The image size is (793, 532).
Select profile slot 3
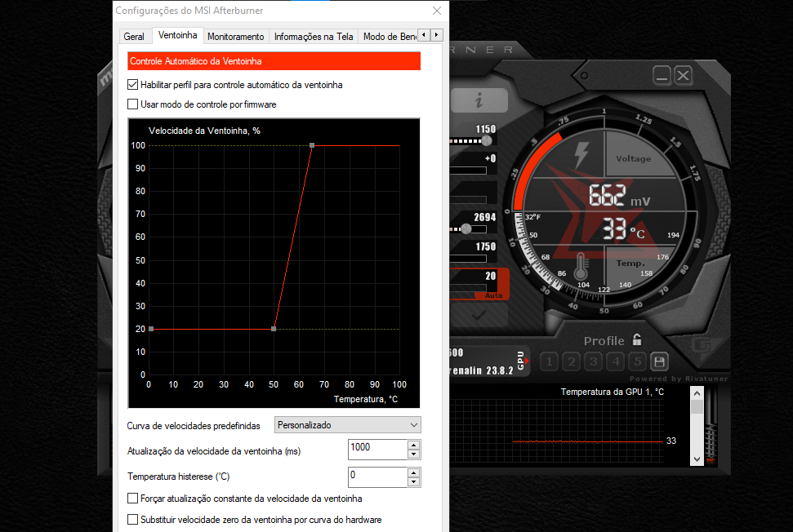pos(593,361)
